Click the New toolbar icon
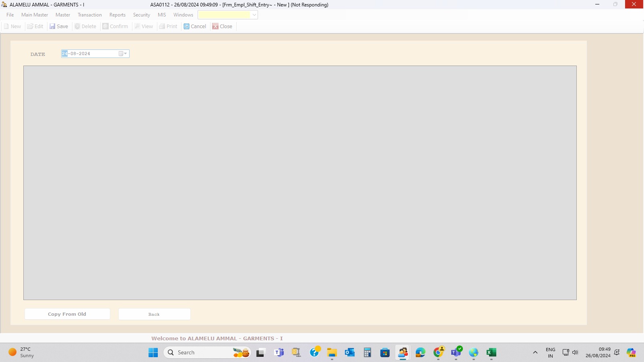The image size is (644, 362). point(6,27)
